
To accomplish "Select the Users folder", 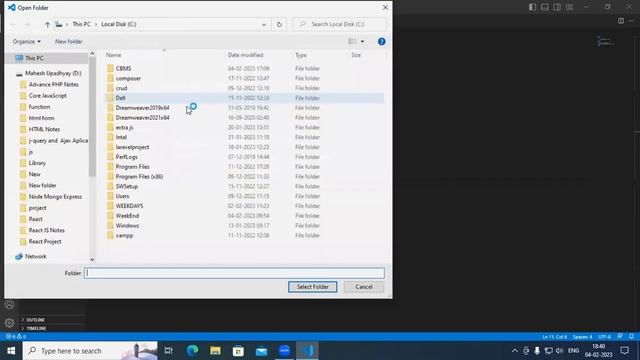I will [122, 196].
